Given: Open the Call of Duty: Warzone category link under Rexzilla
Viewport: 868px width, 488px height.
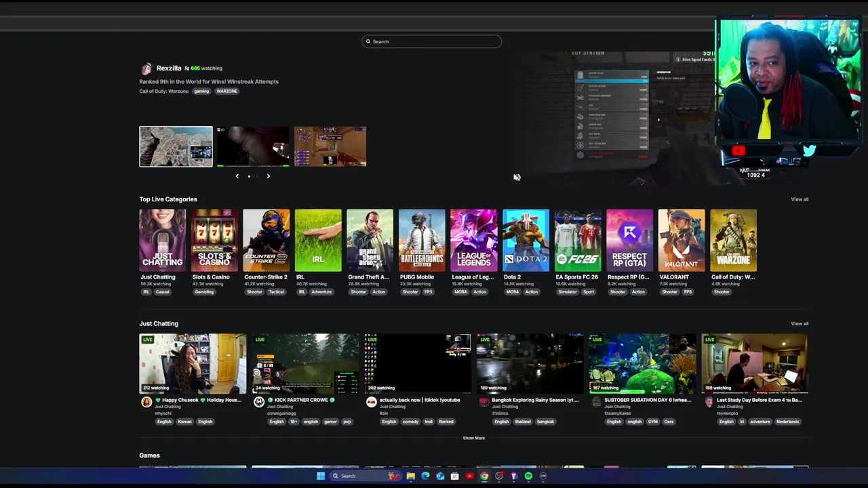Looking at the screenshot, I should (164, 91).
